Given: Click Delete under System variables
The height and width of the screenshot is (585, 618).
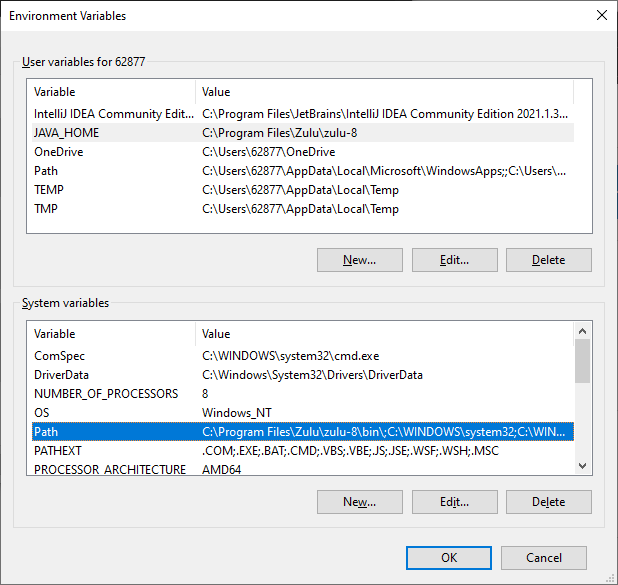Looking at the screenshot, I should [x=549, y=502].
